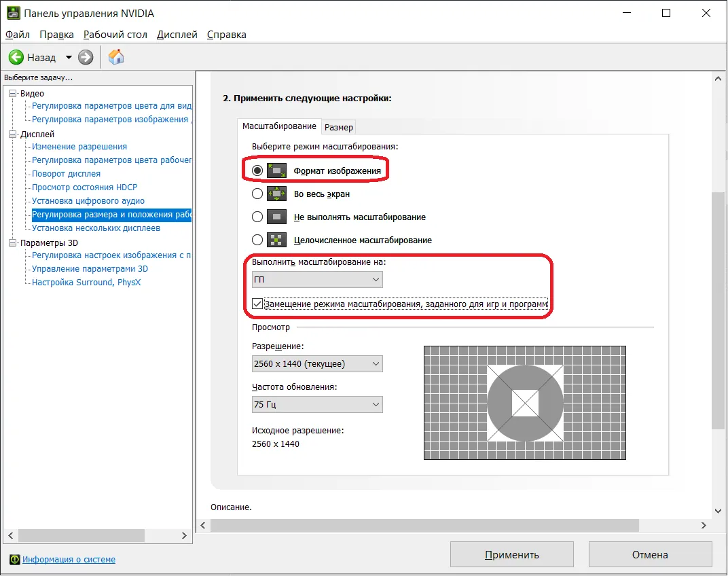Click task tree scroll right arrow
Screen dimensions: 728x576
[x=184, y=536]
